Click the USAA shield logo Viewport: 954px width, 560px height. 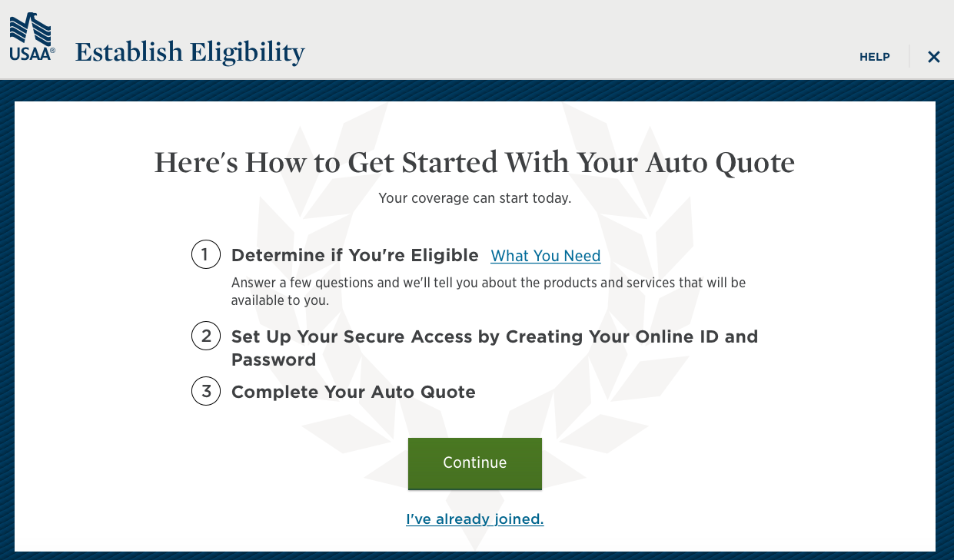31,35
